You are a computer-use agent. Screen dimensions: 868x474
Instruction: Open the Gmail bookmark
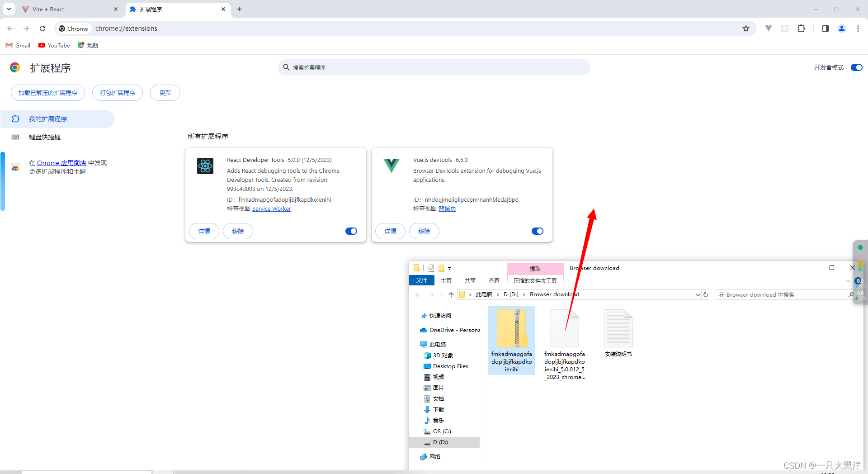(x=18, y=45)
